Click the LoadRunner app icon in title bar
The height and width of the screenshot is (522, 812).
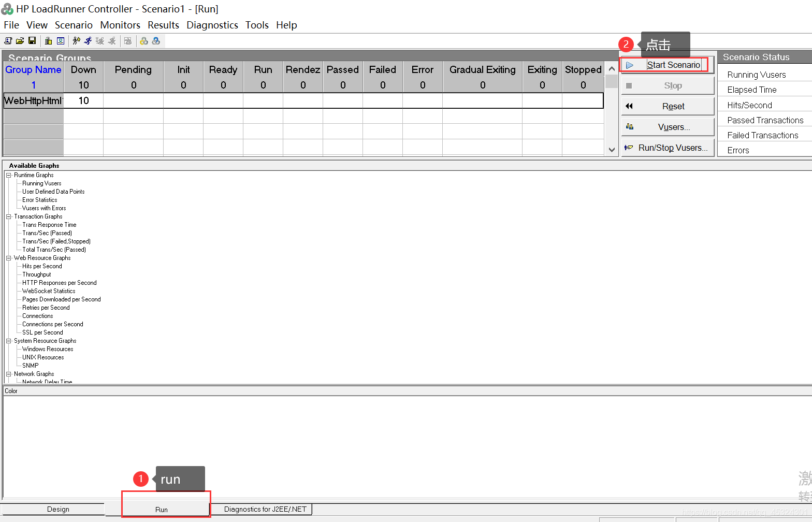[7, 9]
